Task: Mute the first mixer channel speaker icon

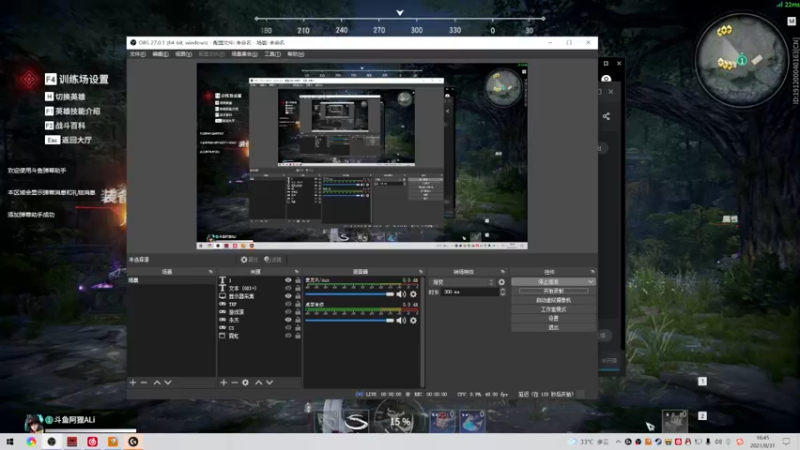Action: 401,294
